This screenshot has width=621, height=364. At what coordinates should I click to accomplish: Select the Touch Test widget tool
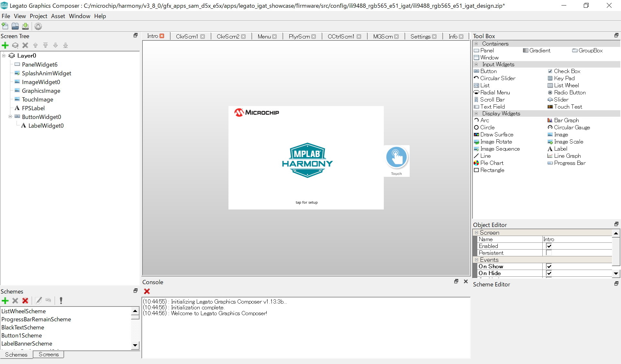[x=565, y=107]
